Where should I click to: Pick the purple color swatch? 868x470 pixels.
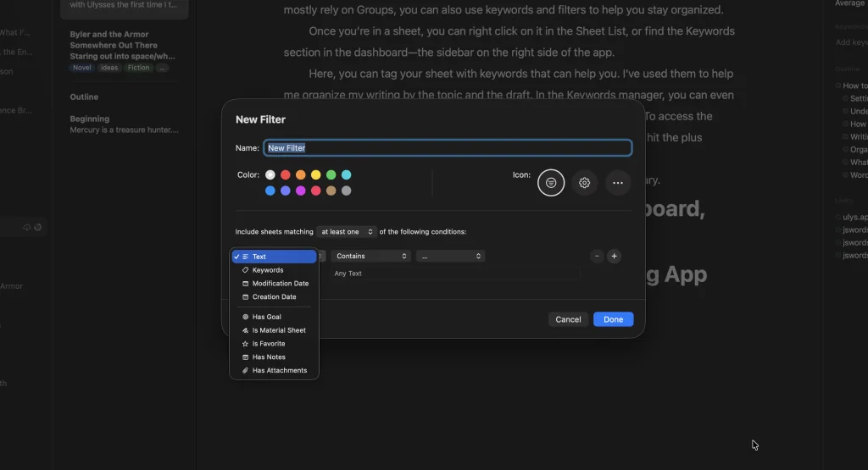301,191
